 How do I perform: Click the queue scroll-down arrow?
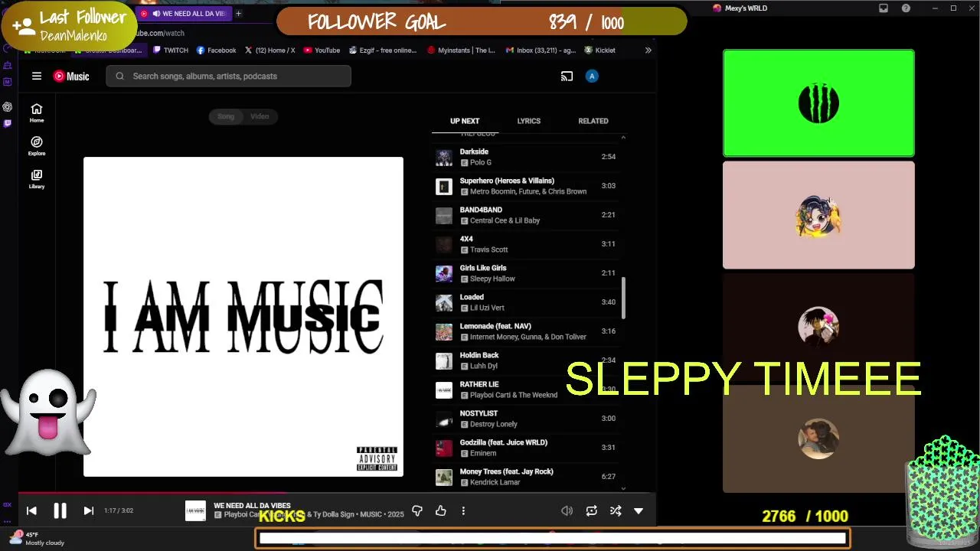pos(623,488)
